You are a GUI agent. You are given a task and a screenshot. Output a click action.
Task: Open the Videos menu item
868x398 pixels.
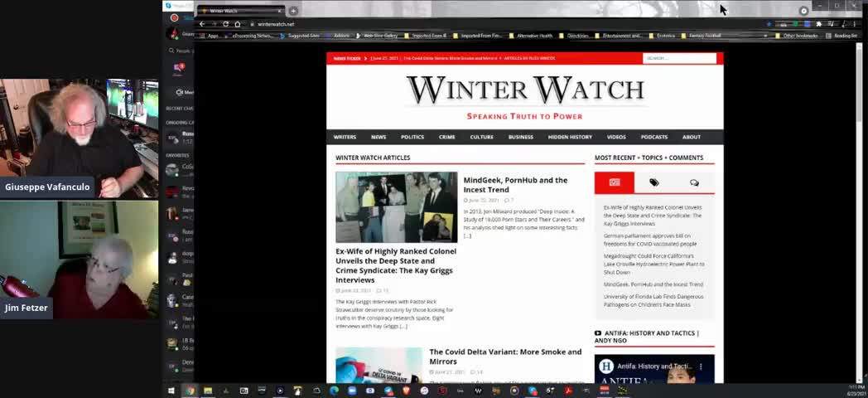coord(616,137)
